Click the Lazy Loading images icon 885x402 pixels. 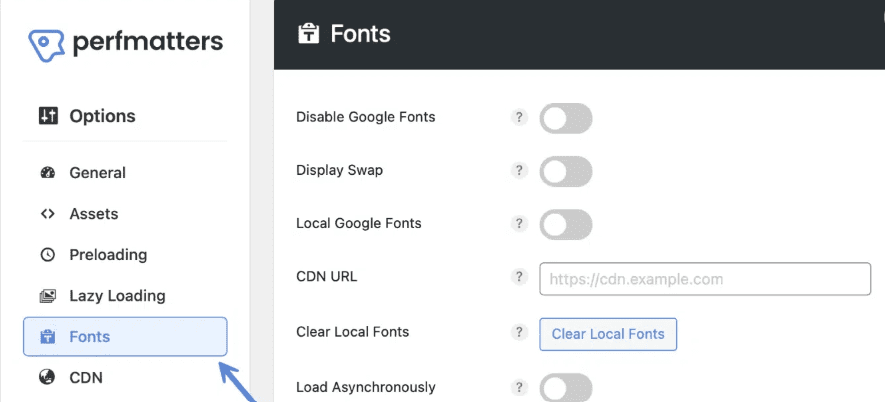click(48, 296)
